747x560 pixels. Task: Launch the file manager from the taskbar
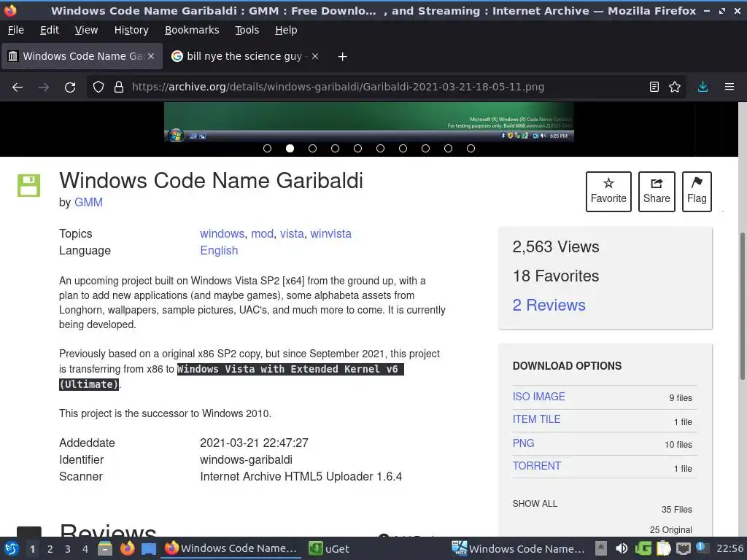(105, 549)
